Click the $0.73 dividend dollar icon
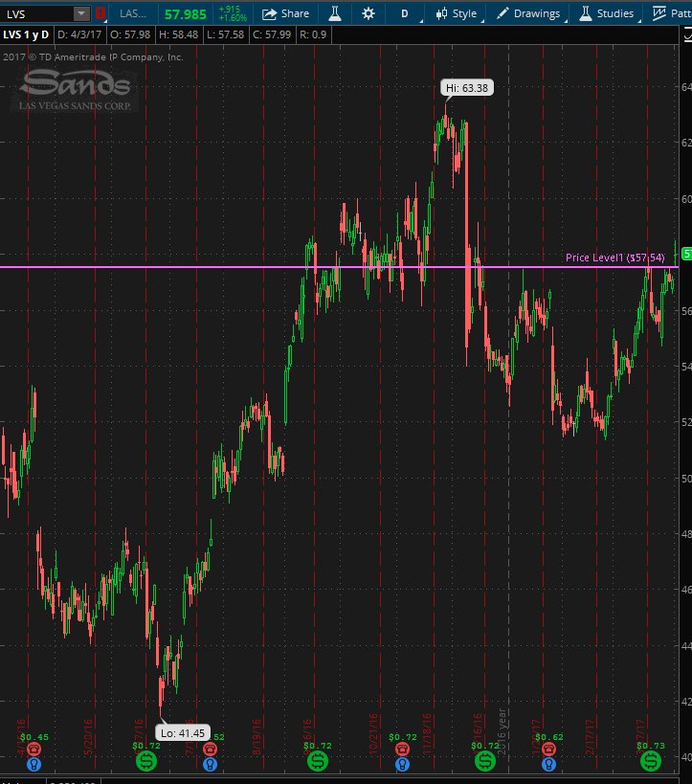Screen dimensions: 692x784 pos(651,761)
